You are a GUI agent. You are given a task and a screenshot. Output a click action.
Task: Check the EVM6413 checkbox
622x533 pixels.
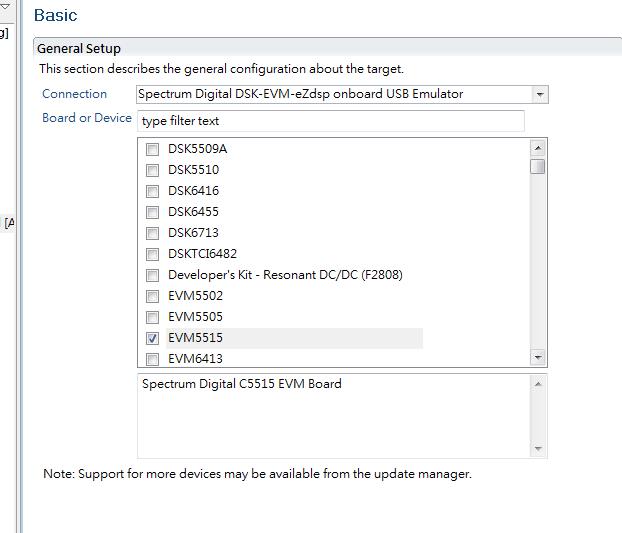(x=152, y=359)
